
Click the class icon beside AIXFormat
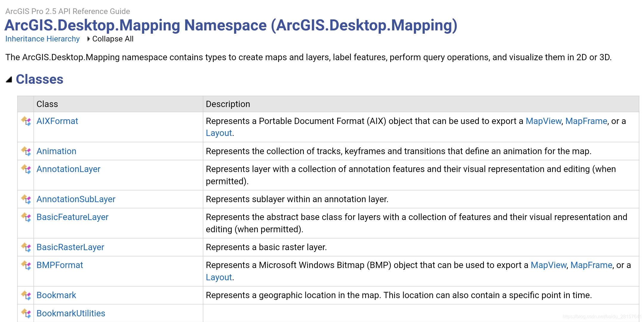26,121
